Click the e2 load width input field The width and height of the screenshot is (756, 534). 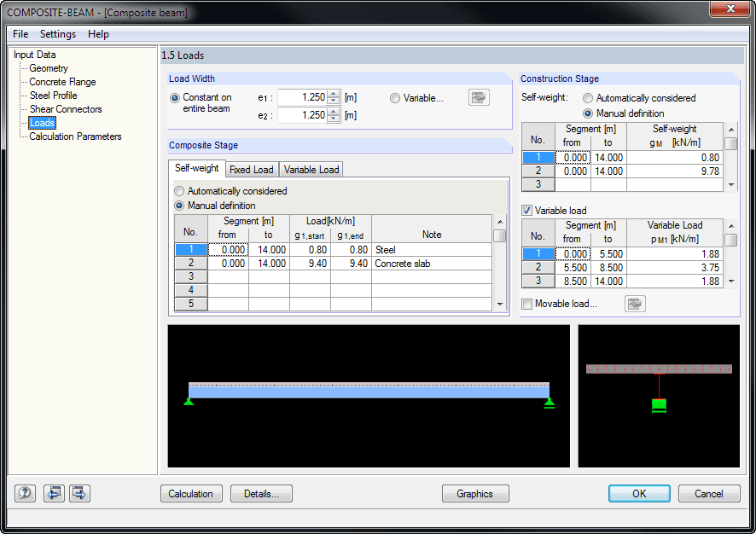302,115
